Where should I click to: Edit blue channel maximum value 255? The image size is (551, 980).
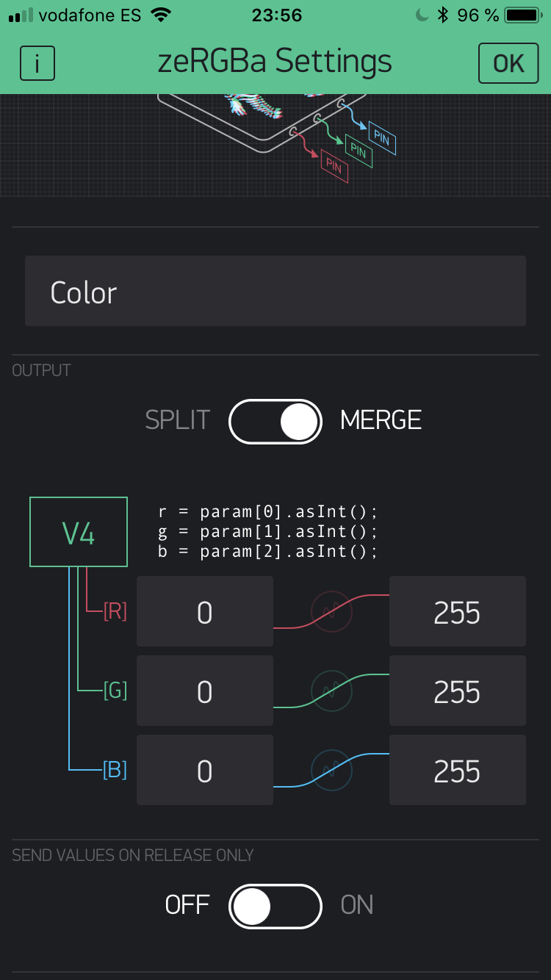coord(457,770)
